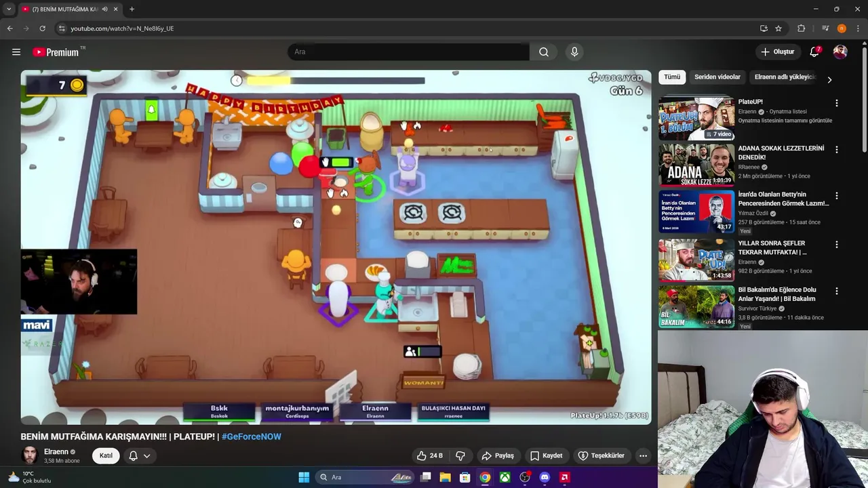Click the video player to pause

[336, 247]
